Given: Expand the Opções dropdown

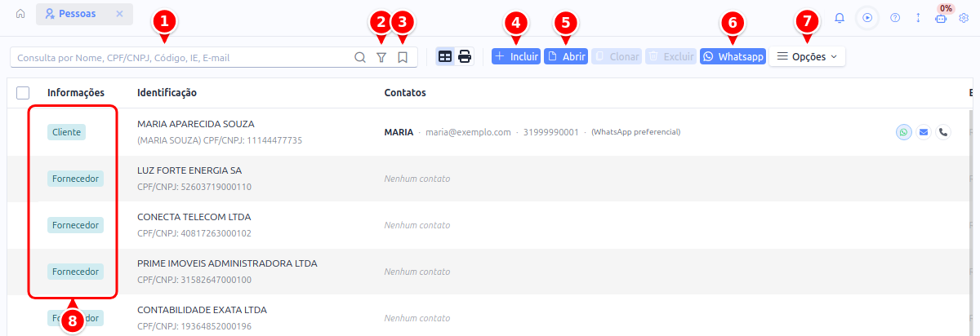Looking at the screenshot, I should pyautogui.click(x=807, y=57).
